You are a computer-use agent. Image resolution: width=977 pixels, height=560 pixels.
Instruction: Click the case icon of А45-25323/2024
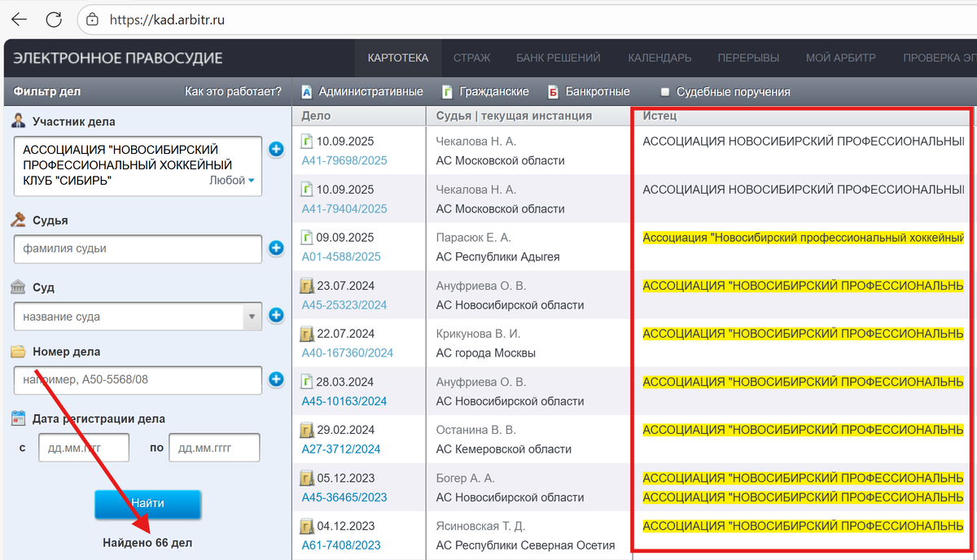coord(307,286)
